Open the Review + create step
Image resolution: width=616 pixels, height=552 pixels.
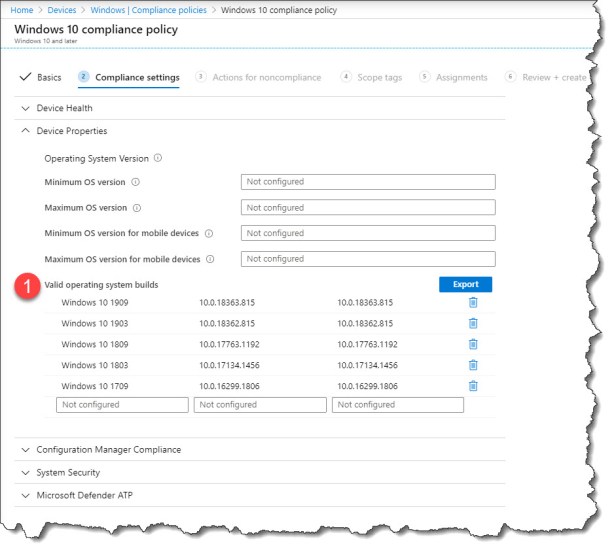click(x=546, y=77)
